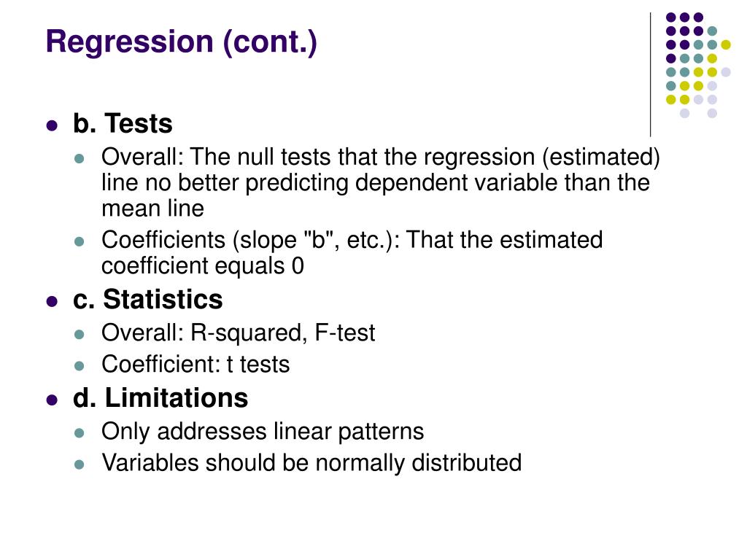Select the "d. Limitations" heading
This screenshot has height=560, width=747.
tap(160, 397)
